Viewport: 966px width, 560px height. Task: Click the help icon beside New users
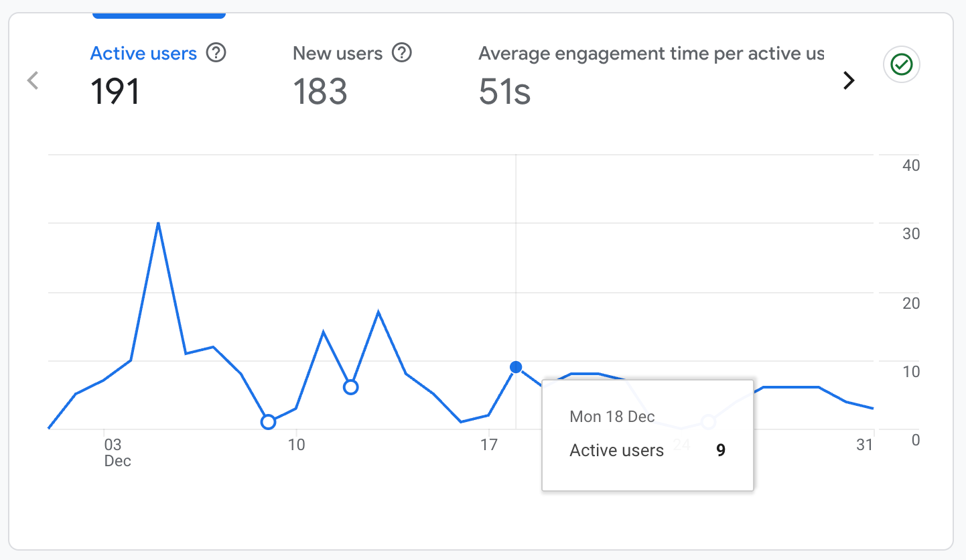coord(401,53)
